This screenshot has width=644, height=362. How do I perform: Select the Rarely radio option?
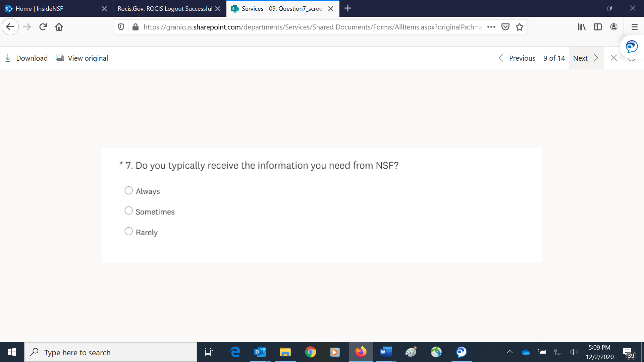[128, 231]
